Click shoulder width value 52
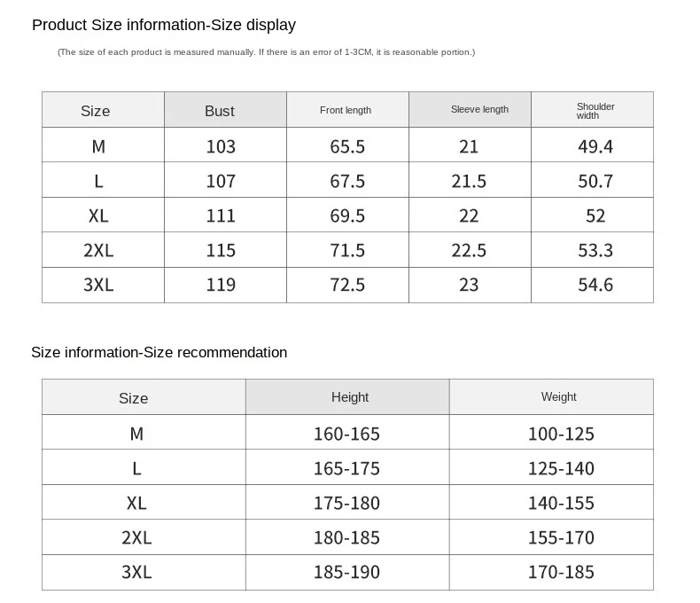Screen dimensions: 700x603 pos(595,215)
